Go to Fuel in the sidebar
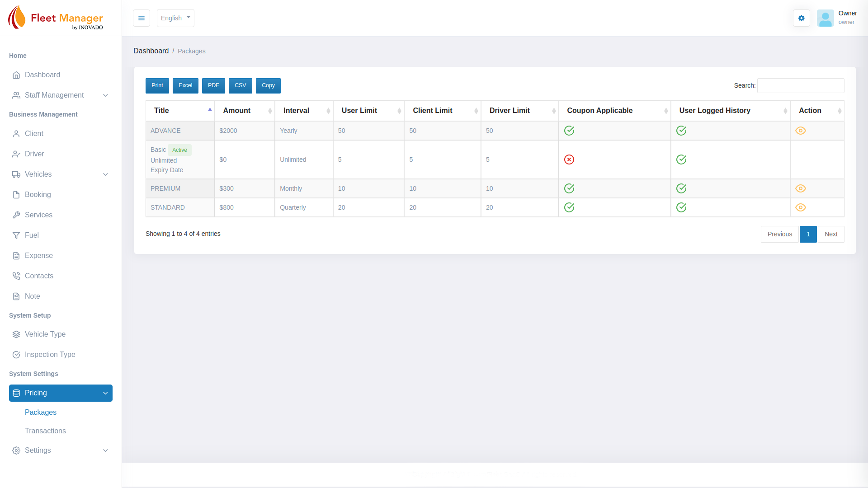This screenshot has width=868, height=488. pos(32,235)
